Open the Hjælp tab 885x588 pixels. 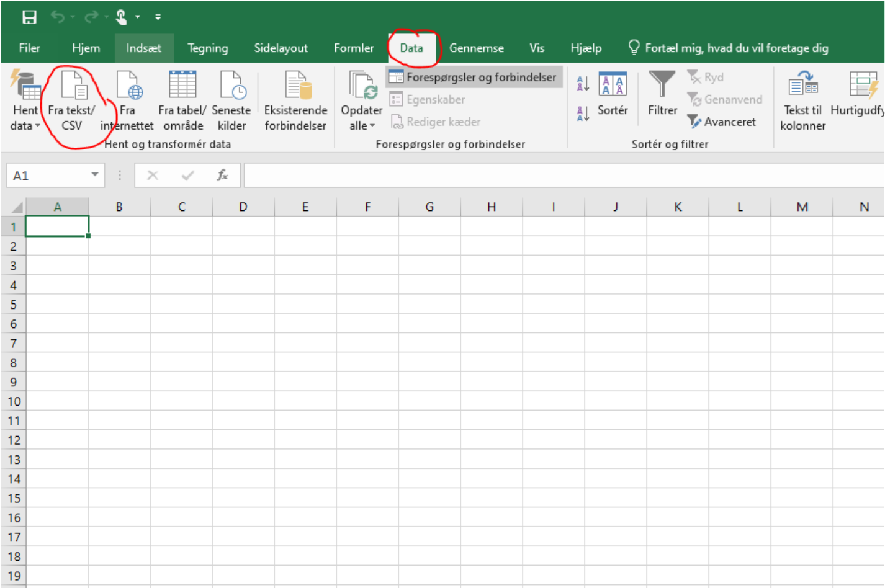(586, 48)
